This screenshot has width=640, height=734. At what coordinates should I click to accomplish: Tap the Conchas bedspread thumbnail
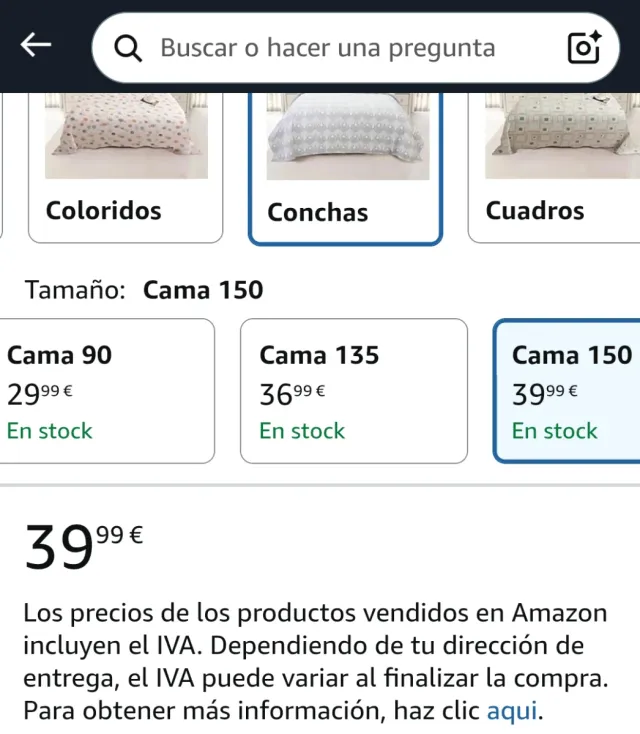coord(345,137)
